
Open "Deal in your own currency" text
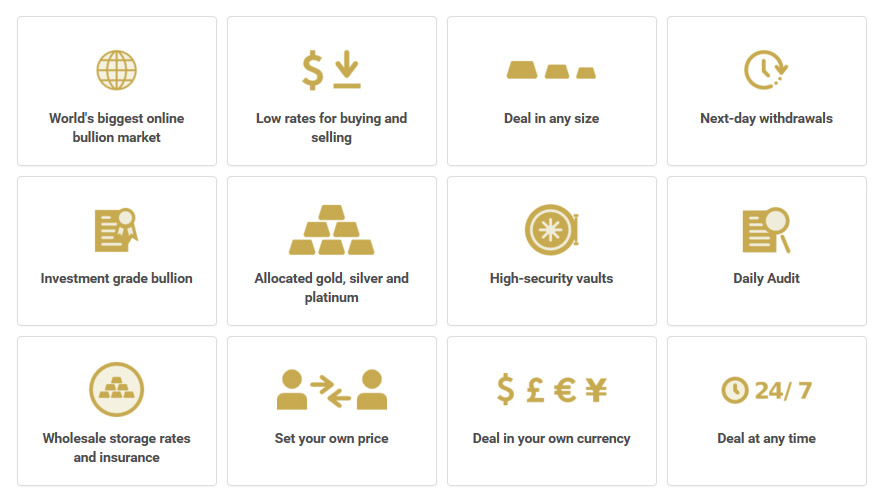pos(551,439)
